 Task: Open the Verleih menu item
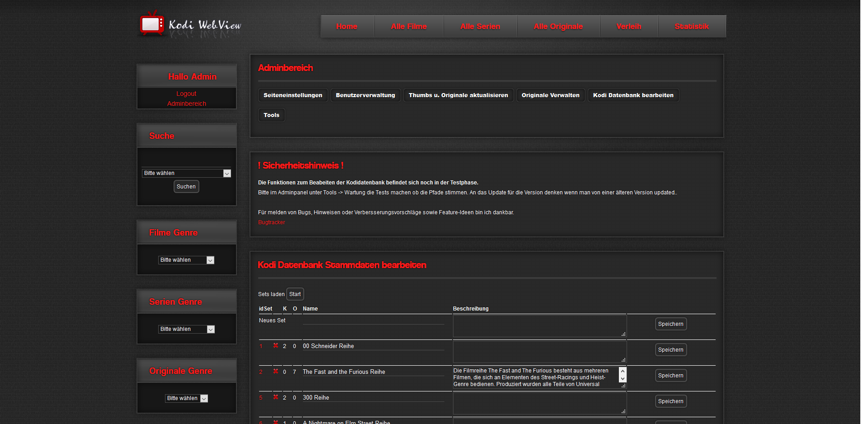point(628,26)
